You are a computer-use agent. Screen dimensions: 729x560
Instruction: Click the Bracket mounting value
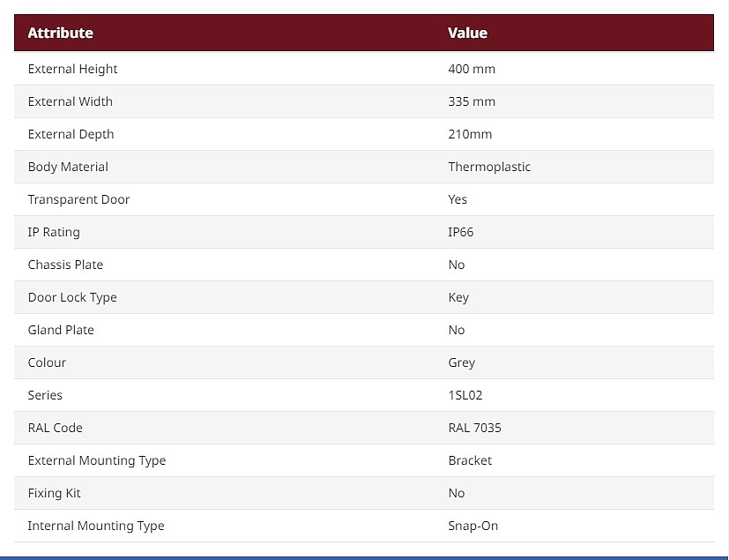[470, 460]
